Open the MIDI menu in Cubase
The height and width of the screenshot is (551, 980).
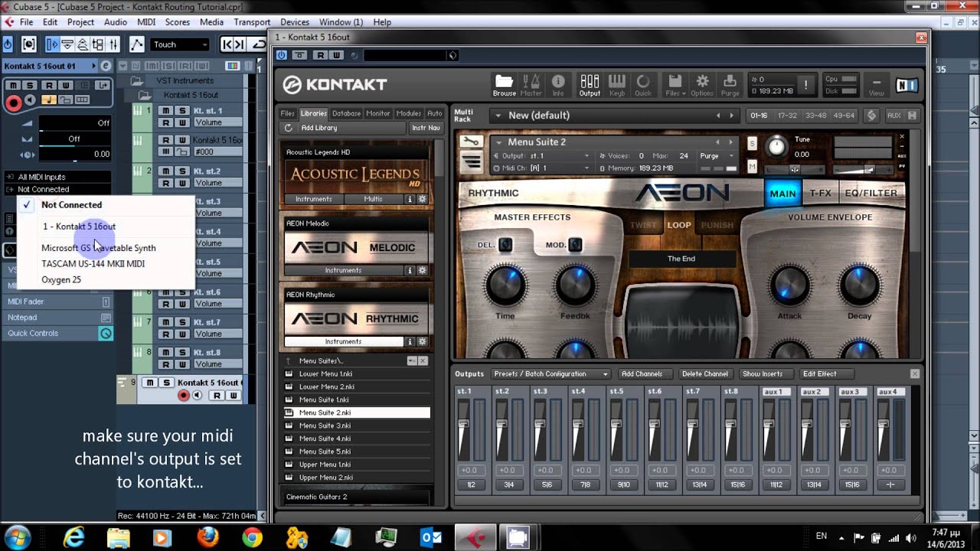(145, 22)
